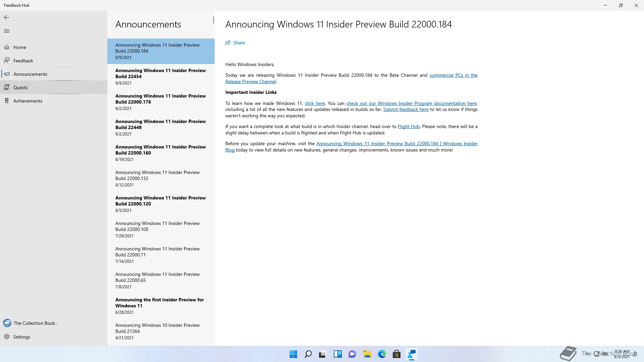Open announcement for Build 22000.120
Image resolution: width=644 pixels, height=362 pixels.
[161, 204]
